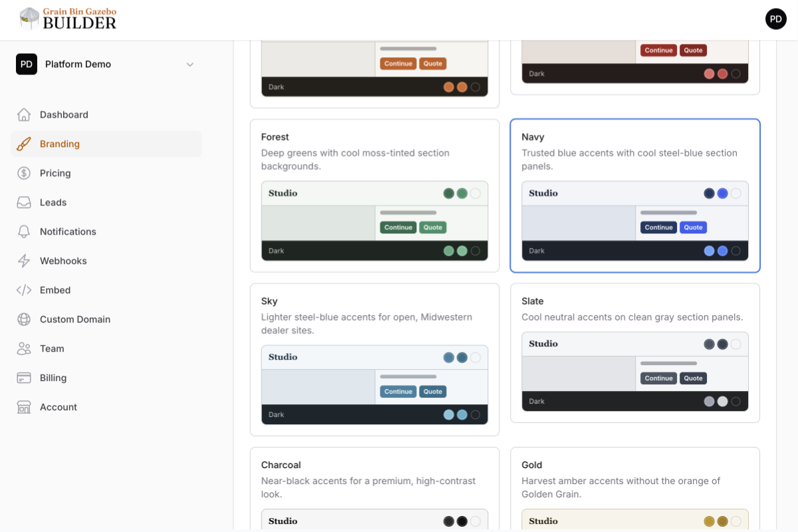Select the Forest theme card title
The height and width of the screenshot is (532, 798).
click(x=275, y=137)
